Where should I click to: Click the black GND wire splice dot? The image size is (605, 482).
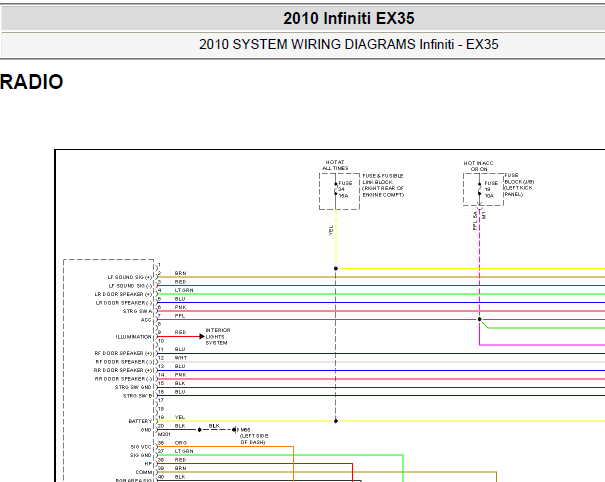pyautogui.click(x=199, y=430)
